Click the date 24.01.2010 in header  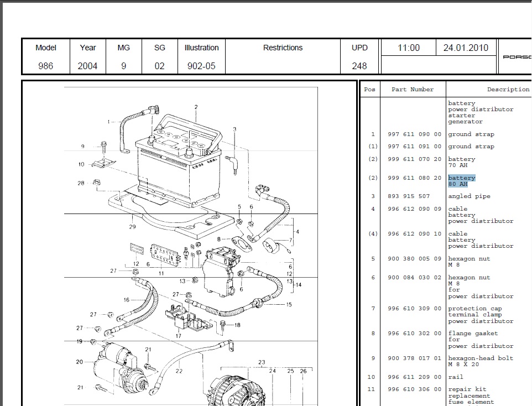tap(466, 48)
